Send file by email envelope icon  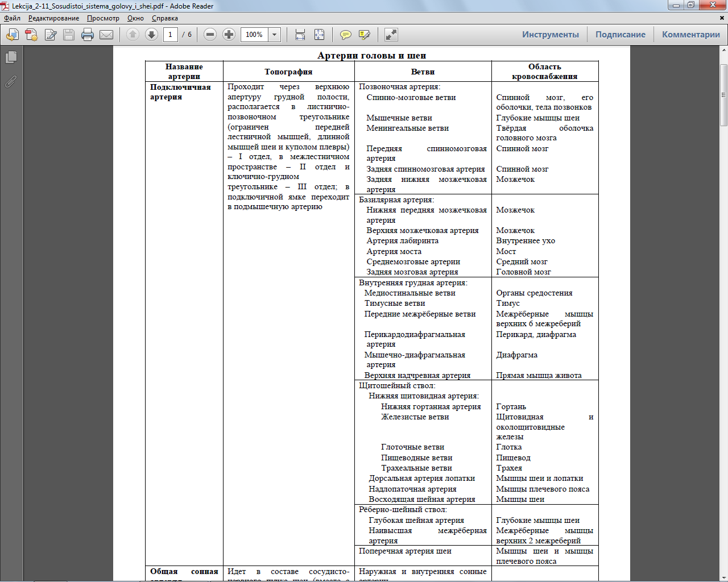(106, 35)
